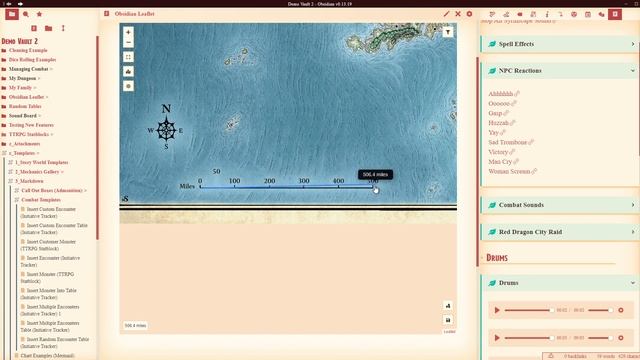Open the Obsidian Leaflet folder
Viewport: 640px width, 360px height.
pos(27,97)
